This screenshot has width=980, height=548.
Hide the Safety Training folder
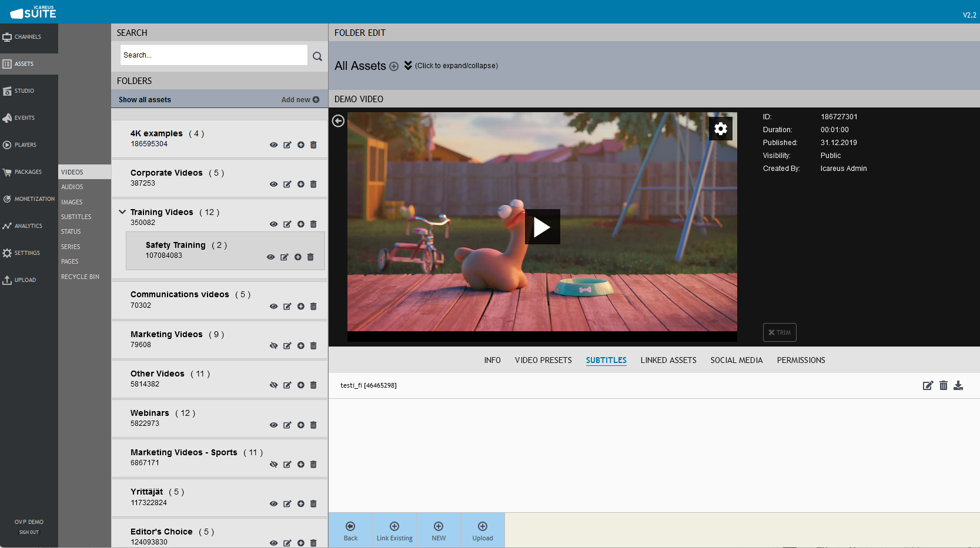pos(270,257)
